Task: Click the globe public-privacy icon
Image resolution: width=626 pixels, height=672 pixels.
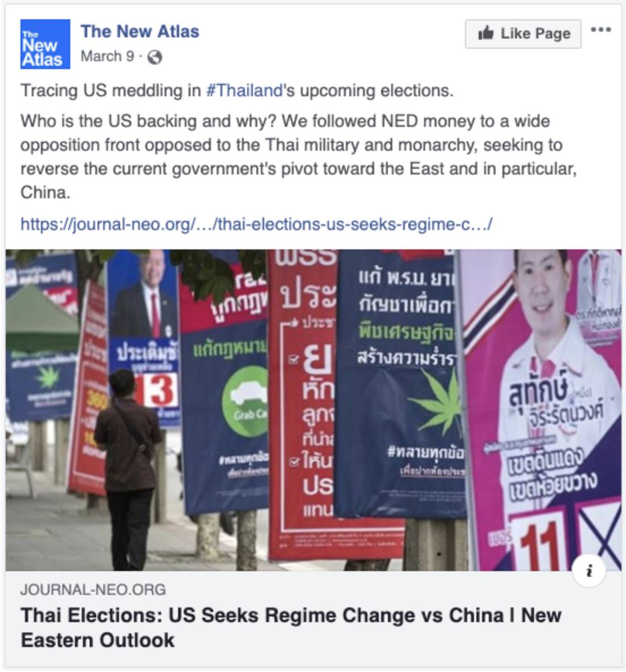Action: point(154,57)
